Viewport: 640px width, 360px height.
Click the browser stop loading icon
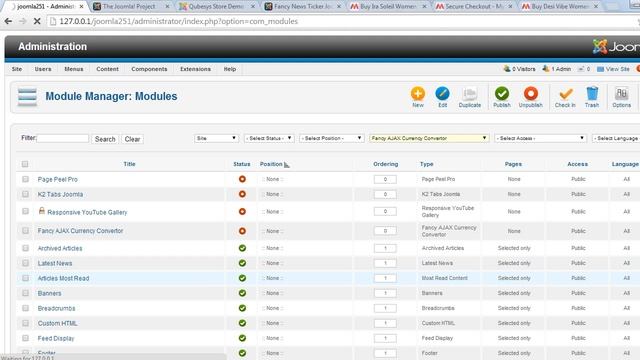click(37, 21)
